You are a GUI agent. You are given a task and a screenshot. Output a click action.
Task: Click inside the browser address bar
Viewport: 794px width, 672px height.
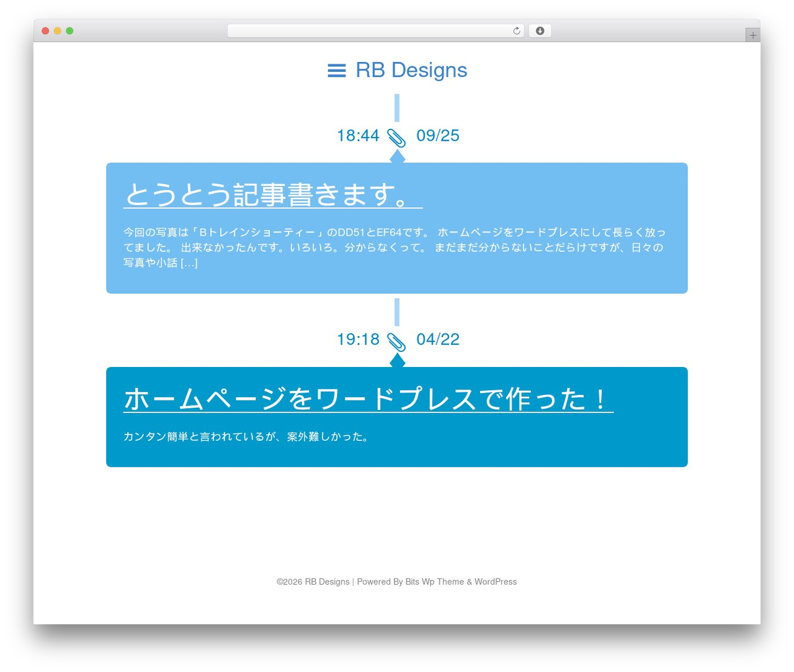pos(375,31)
